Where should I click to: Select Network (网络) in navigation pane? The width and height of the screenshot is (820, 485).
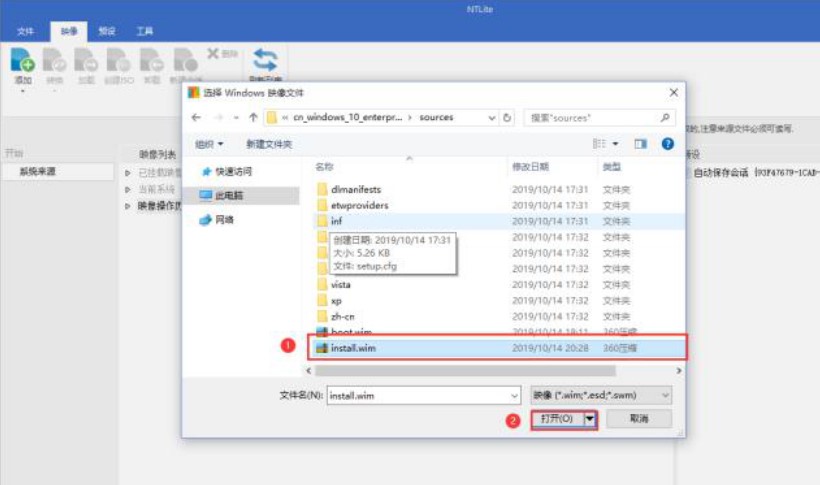217,220
